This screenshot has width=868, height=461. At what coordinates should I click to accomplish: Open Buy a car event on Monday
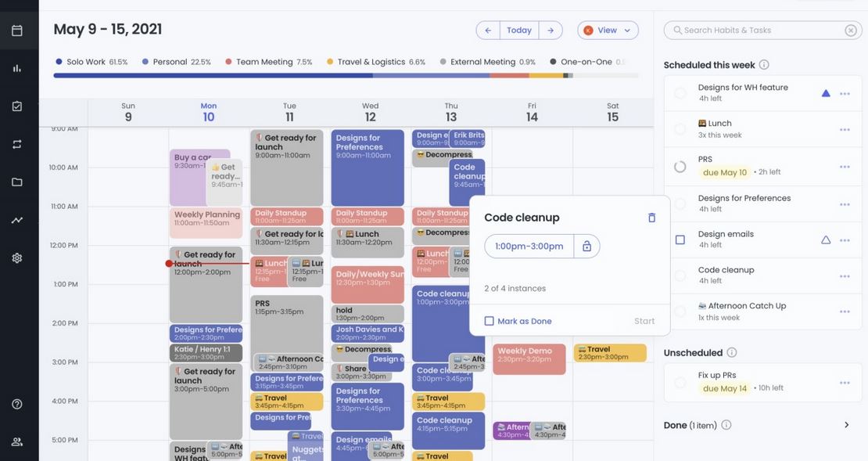coord(188,178)
